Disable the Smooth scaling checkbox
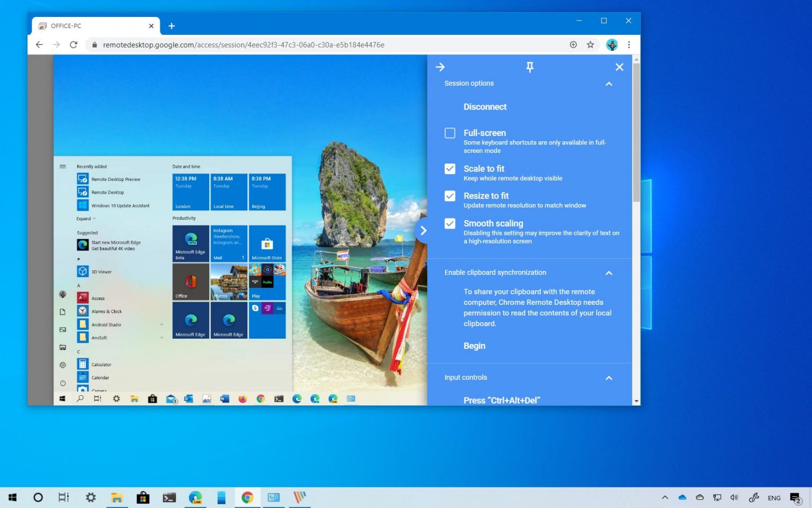 pos(450,223)
